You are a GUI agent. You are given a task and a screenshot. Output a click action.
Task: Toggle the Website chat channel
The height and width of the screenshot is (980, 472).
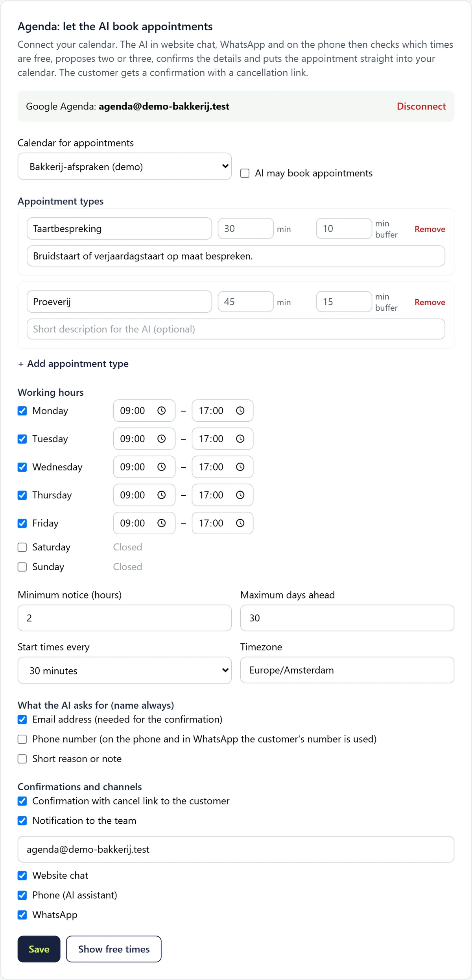point(22,876)
